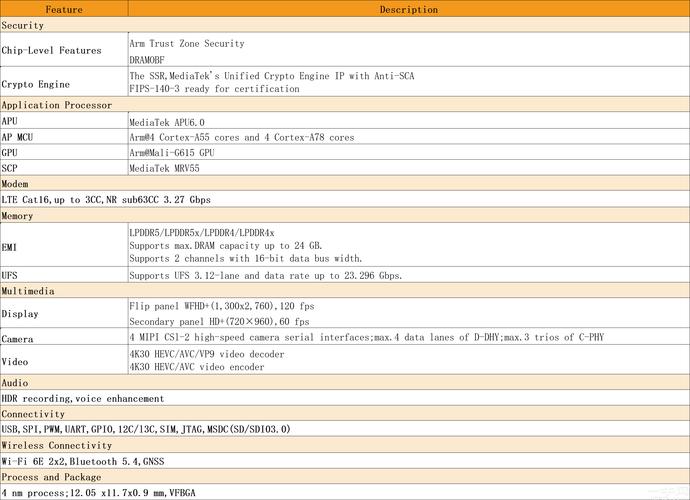Select the Arm Trust Zone Security text
The height and width of the screenshot is (500, 690).
pyautogui.click(x=187, y=44)
